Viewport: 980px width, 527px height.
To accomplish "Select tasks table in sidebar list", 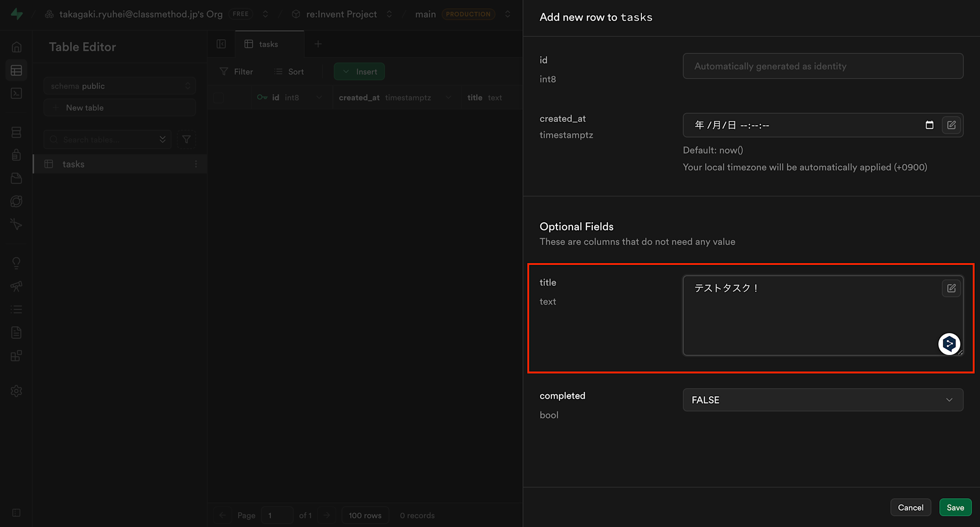I will 73,164.
